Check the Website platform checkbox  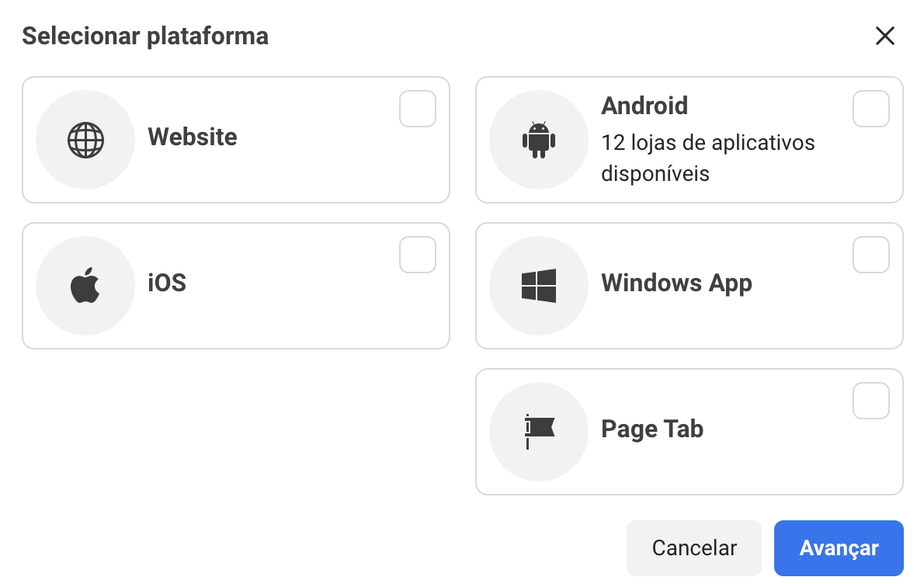click(x=418, y=109)
